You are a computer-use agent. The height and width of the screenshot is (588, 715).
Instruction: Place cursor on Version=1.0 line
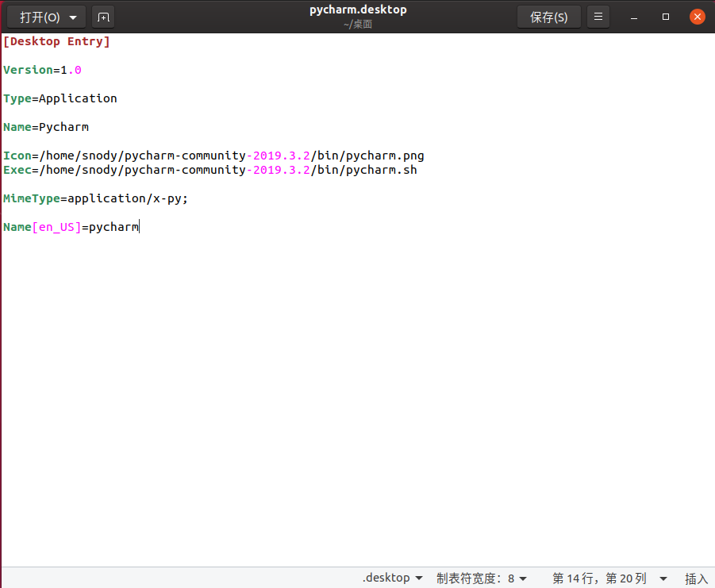[x=42, y=70]
